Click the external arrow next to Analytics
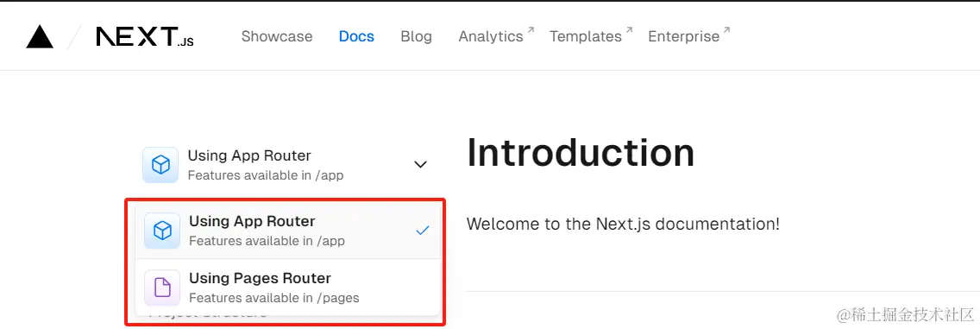 click(x=531, y=29)
